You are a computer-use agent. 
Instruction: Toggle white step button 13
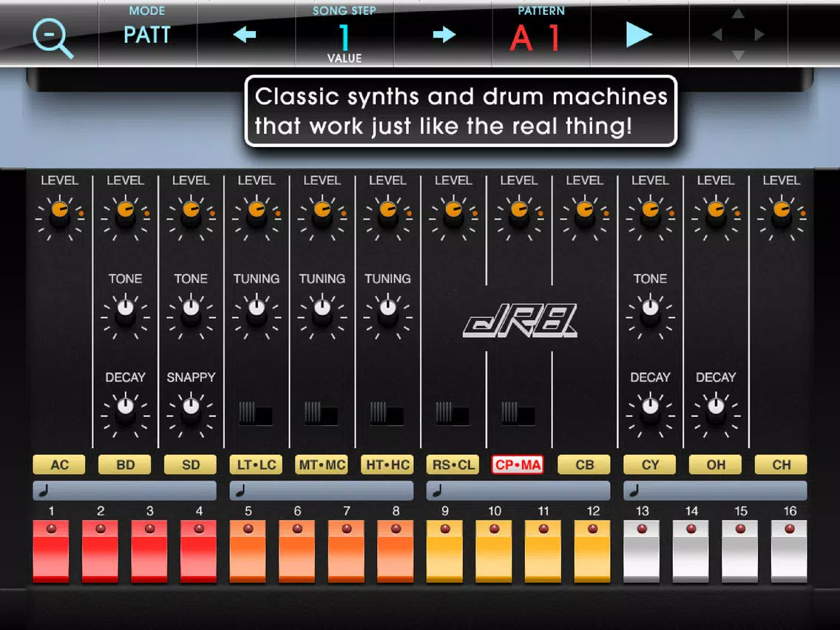click(642, 552)
